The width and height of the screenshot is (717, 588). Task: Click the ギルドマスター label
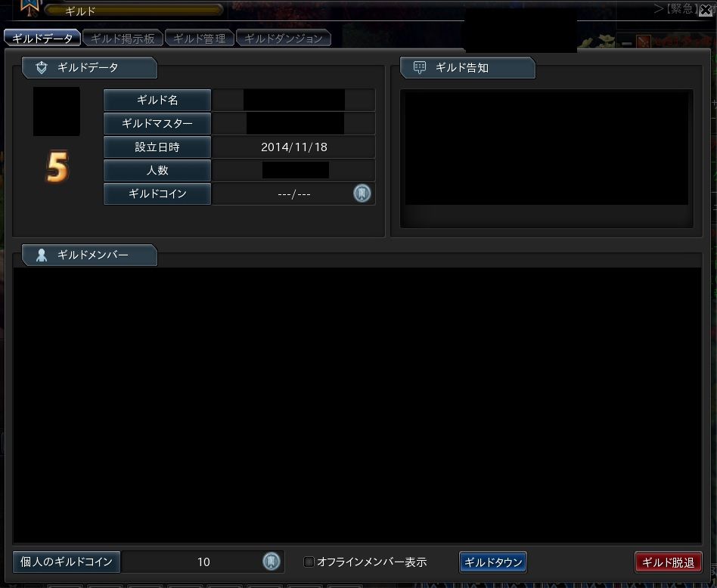[x=157, y=123]
